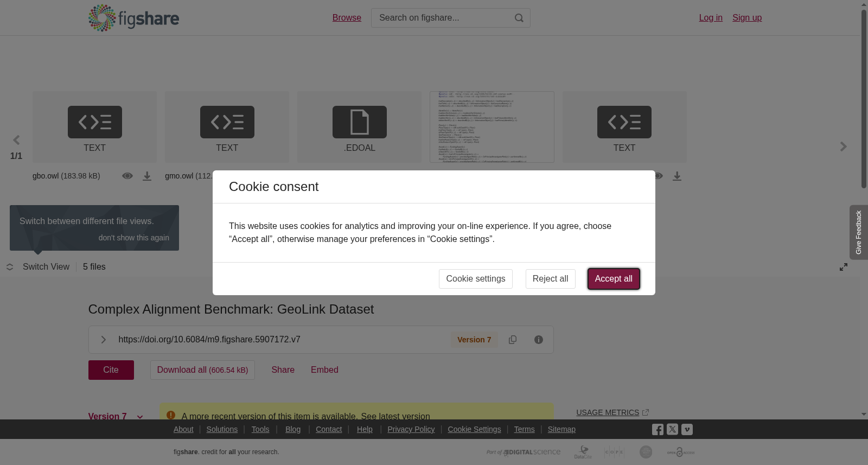Go to next file page arrow
The height and width of the screenshot is (465, 868).
pyautogui.click(x=843, y=146)
